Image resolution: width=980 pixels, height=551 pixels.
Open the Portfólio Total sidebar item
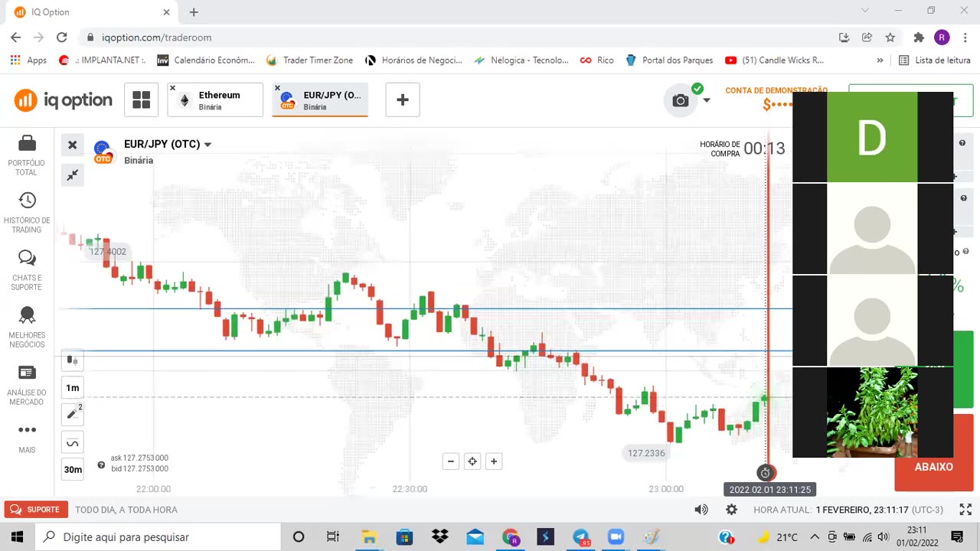(x=27, y=155)
